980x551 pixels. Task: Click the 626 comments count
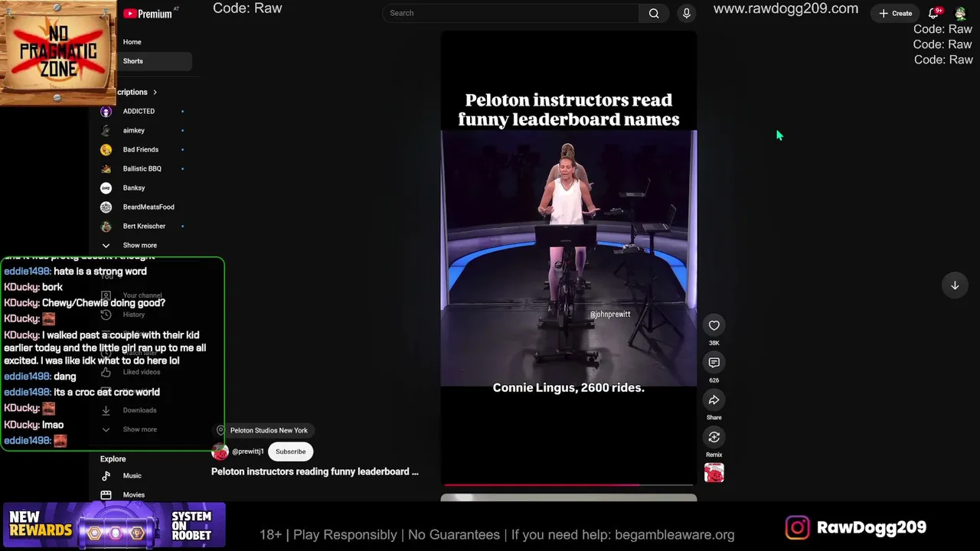pyautogui.click(x=714, y=380)
